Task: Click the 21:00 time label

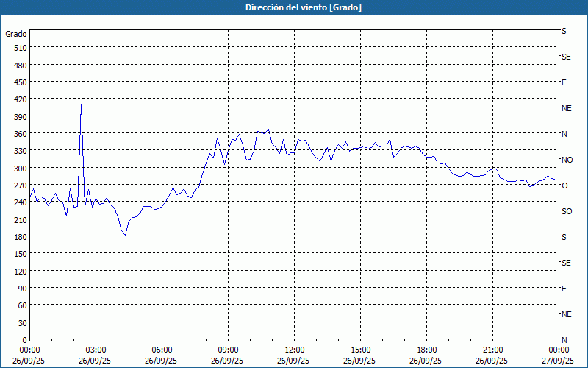Action: 492,350
